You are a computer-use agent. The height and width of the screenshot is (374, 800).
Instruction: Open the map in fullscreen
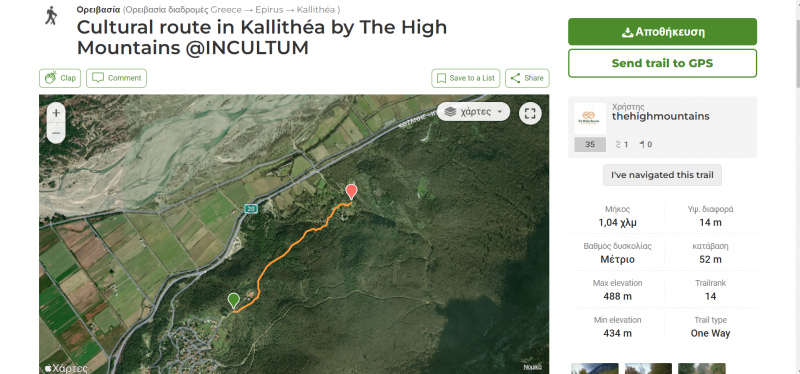(x=530, y=113)
